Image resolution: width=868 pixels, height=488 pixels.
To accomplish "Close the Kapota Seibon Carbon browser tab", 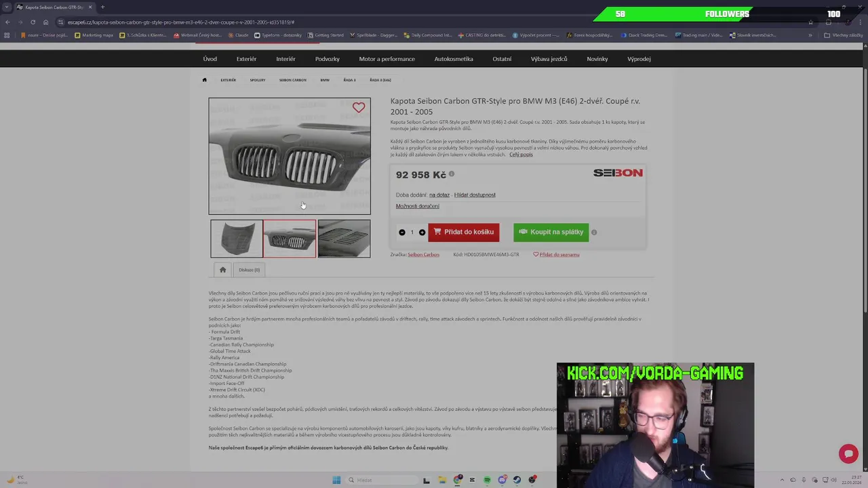I will pos(90,7).
